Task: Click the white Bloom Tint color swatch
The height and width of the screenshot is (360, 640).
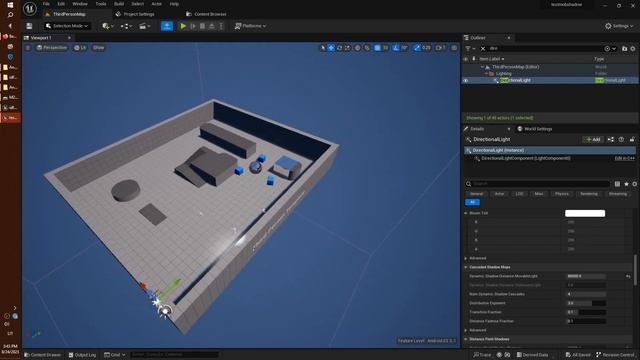Action: pos(585,213)
